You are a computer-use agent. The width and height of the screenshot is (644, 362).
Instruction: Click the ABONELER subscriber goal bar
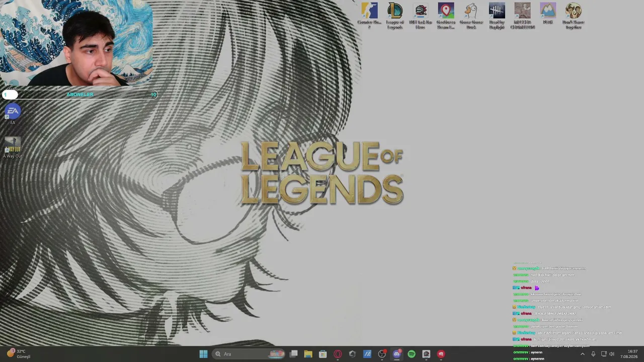(80, 95)
